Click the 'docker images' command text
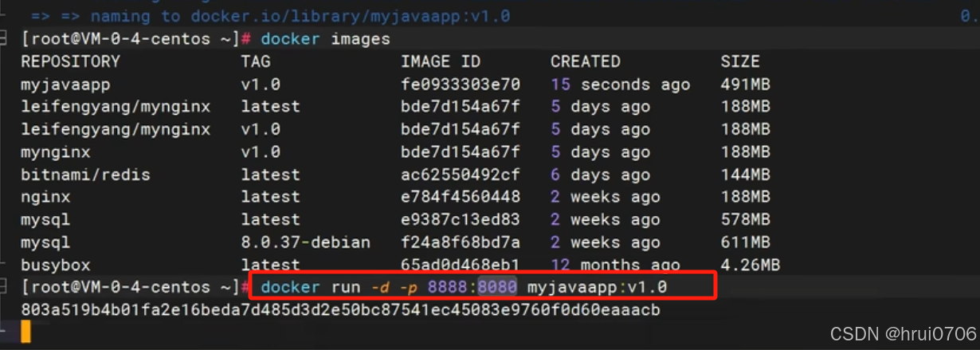The height and width of the screenshot is (350, 980). 325,39
